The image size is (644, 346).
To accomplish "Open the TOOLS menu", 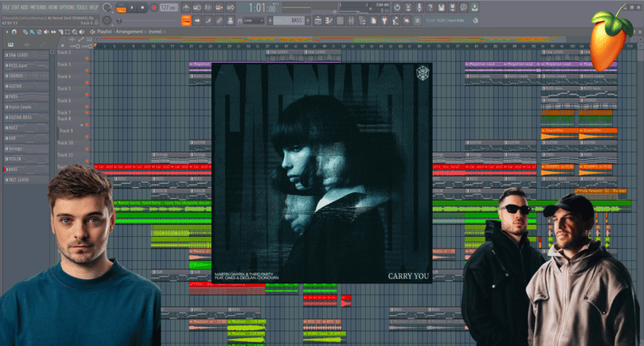I will (x=82, y=8).
